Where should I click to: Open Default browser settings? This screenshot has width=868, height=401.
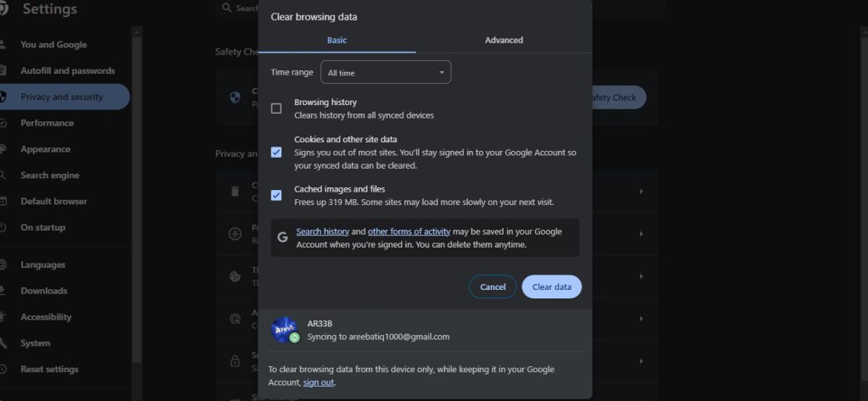pos(53,201)
